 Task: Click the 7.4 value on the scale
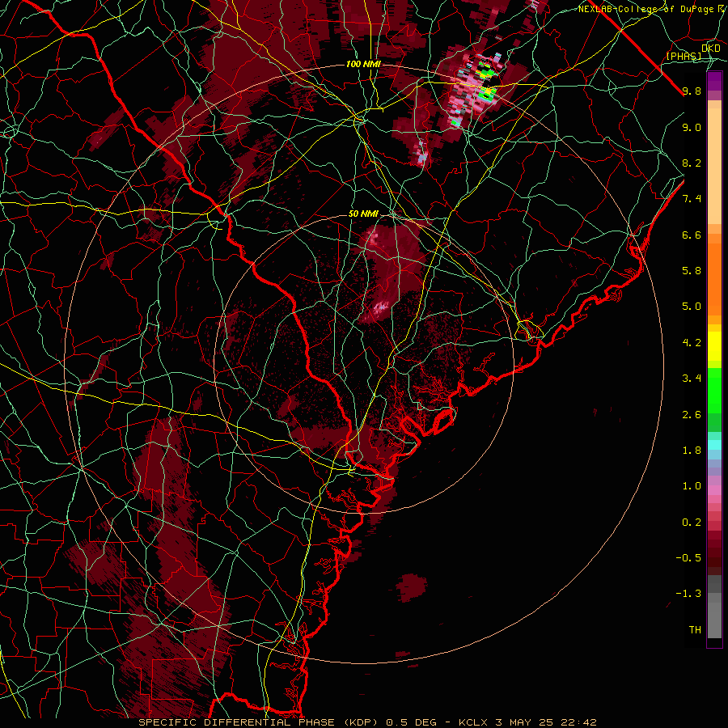tap(692, 199)
